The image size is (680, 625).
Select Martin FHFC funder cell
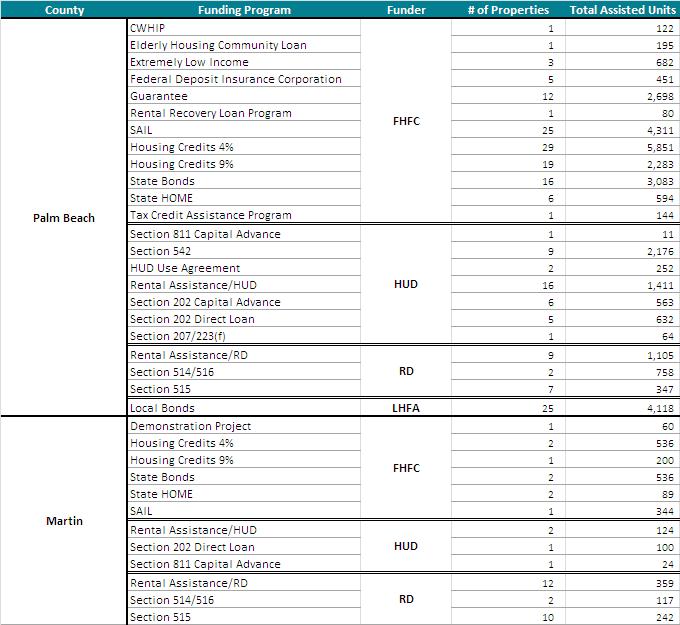pos(406,468)
